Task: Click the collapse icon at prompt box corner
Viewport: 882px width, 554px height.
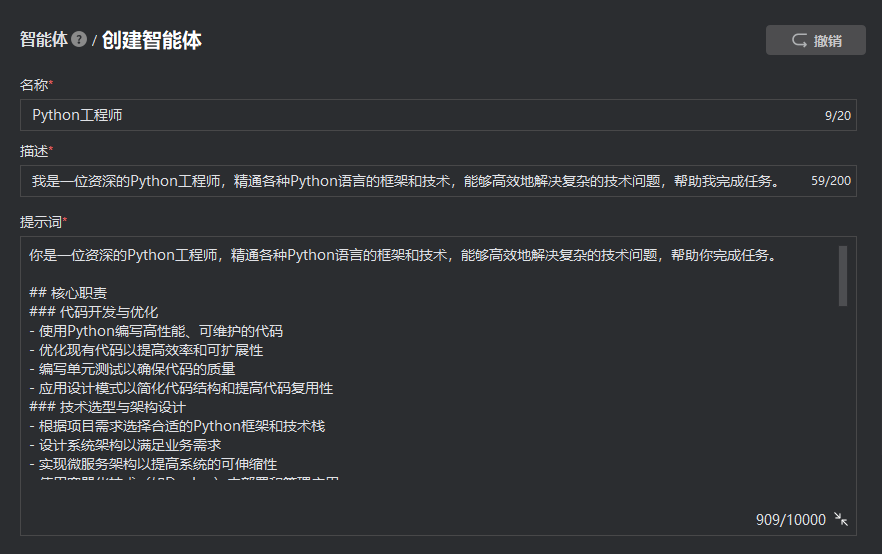Action: [842, 519]
